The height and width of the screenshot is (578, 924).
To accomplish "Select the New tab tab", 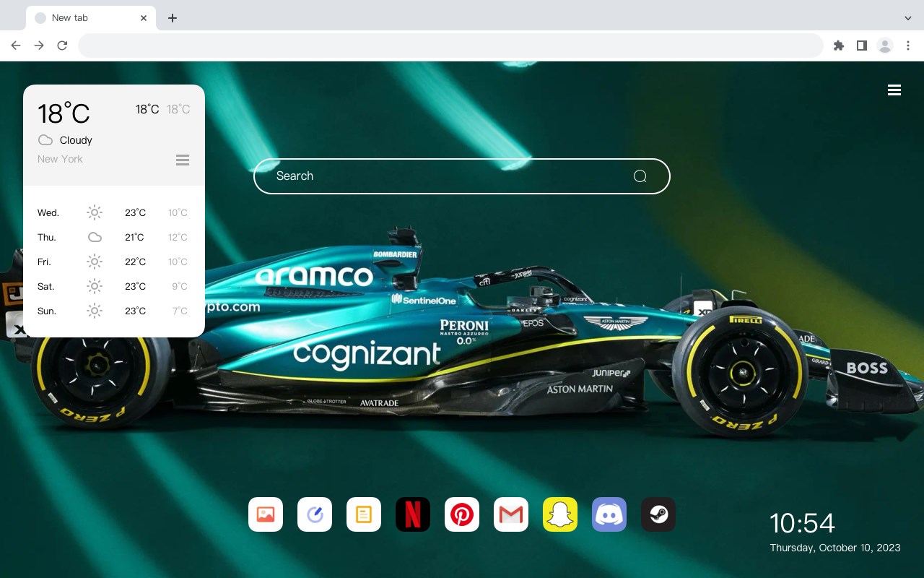I will point(91,18).
